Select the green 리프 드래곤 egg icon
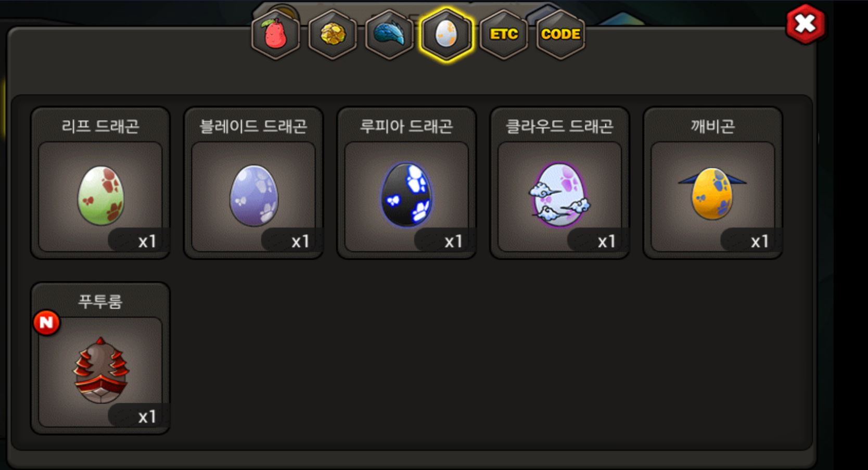Screen dimensions: 868x470 [101, 195]
